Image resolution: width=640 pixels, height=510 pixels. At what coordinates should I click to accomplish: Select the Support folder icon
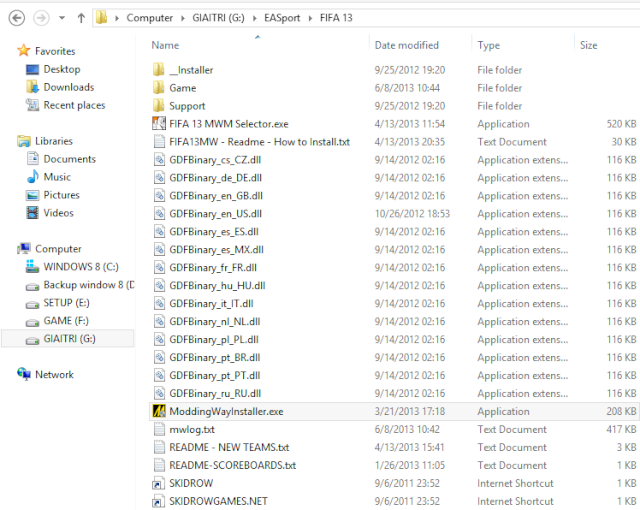tap(159, 106)
